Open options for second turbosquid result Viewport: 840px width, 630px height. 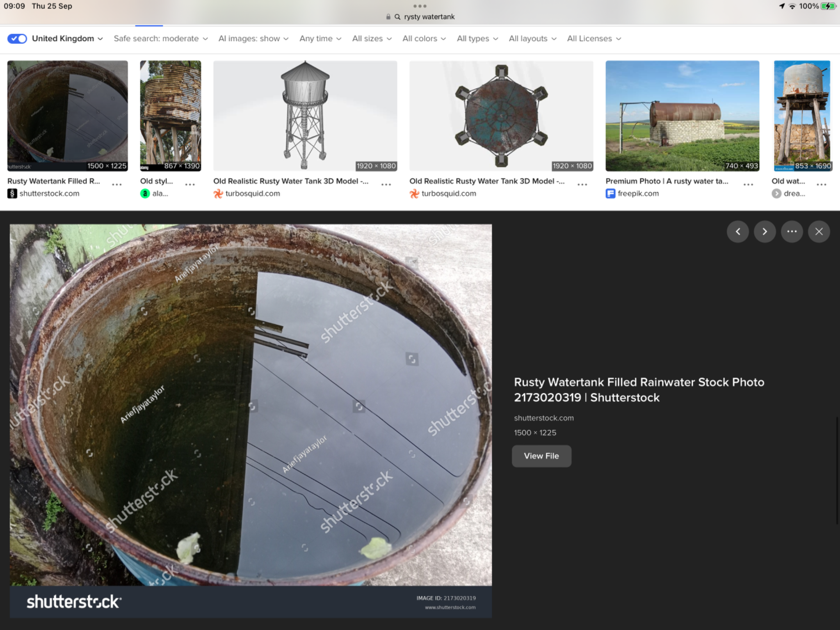[582, 185]
